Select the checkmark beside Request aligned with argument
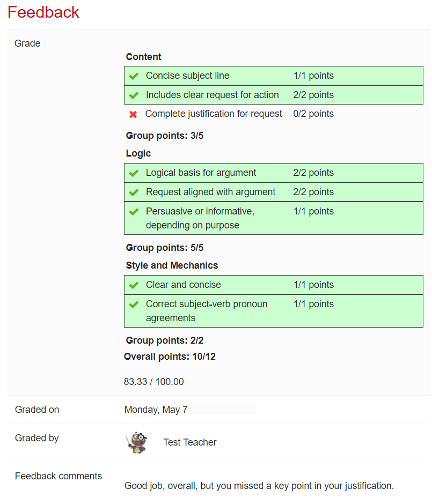This screenshot has width=432, height=504. click(x=134, y=191)
